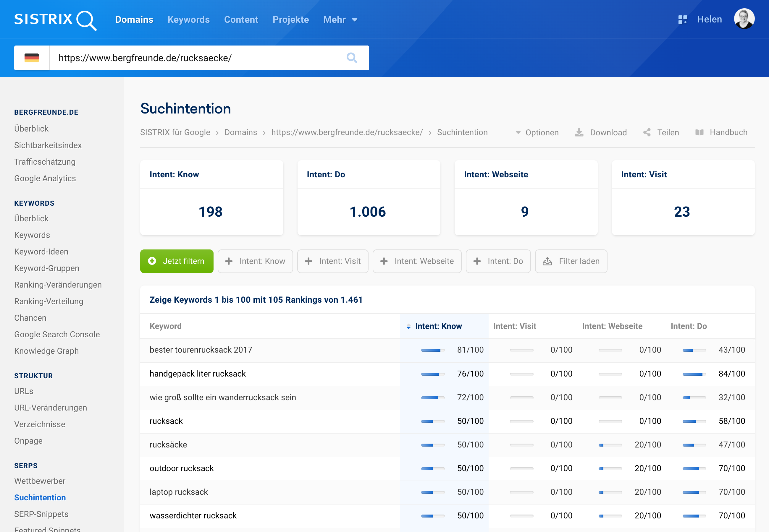Click the Jetzt filtern button
769x532 pixels.
[x=177, y=261]
